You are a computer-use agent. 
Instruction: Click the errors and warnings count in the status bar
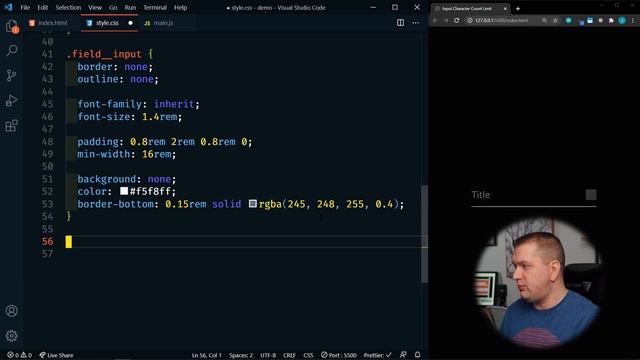(x=19, y=355)
